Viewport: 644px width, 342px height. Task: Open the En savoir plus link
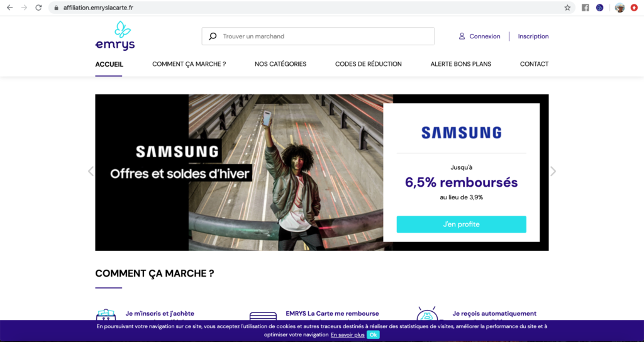[x=347, y=335]
